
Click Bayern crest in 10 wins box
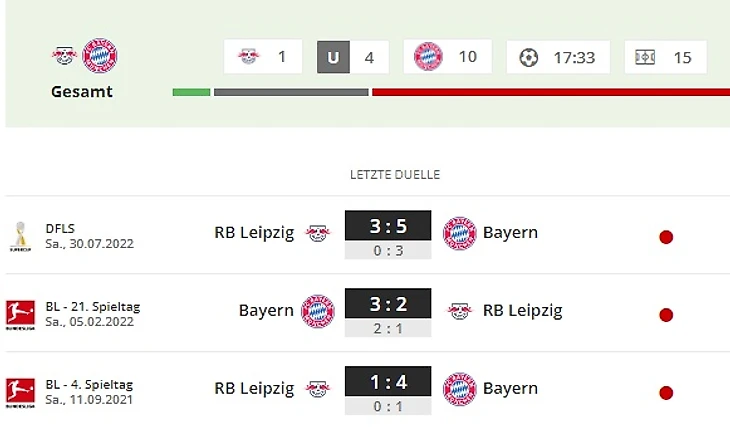point(428,56)
